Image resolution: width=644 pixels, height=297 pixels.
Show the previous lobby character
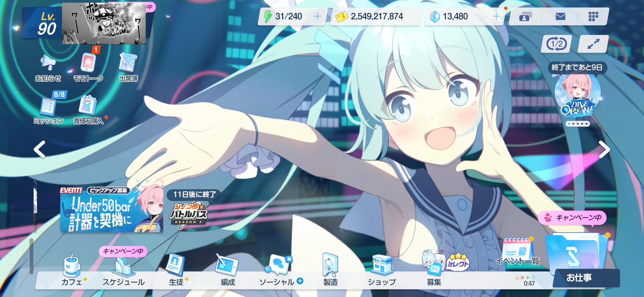coord(40,149)
